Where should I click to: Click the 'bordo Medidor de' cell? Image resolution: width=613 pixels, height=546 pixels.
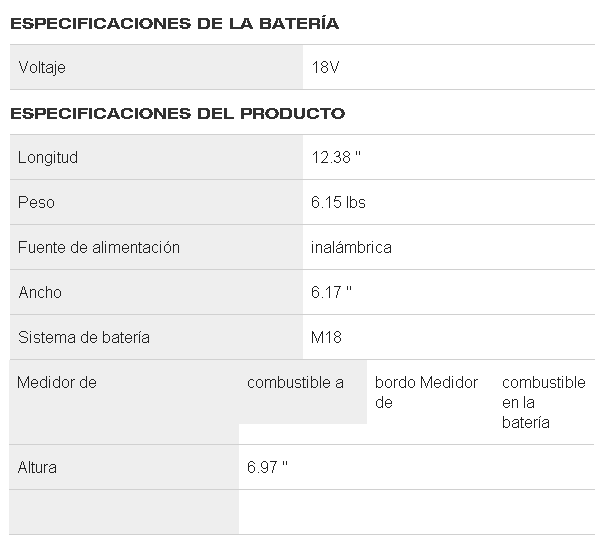[426, 392]
